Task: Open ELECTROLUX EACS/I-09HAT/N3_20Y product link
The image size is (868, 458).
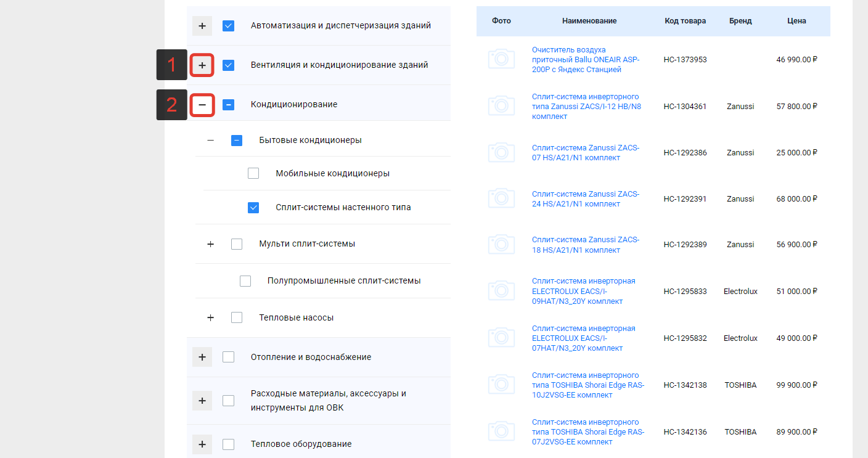Action: tap(584, 291)
